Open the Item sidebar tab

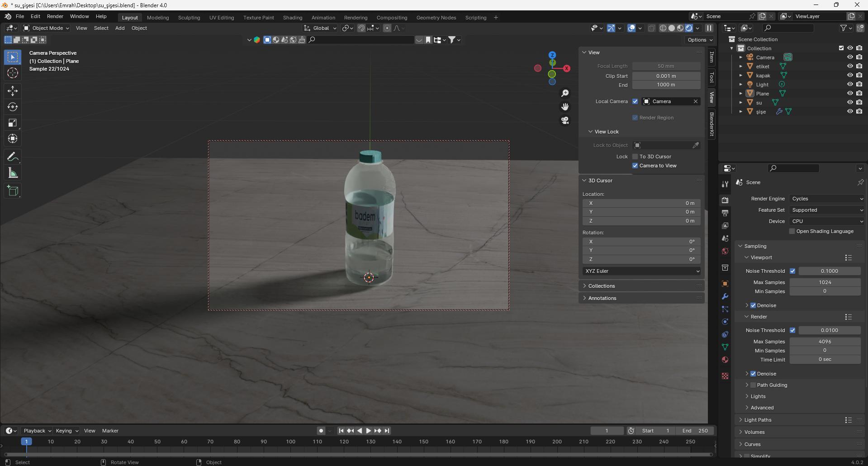[x=711, y=57]
